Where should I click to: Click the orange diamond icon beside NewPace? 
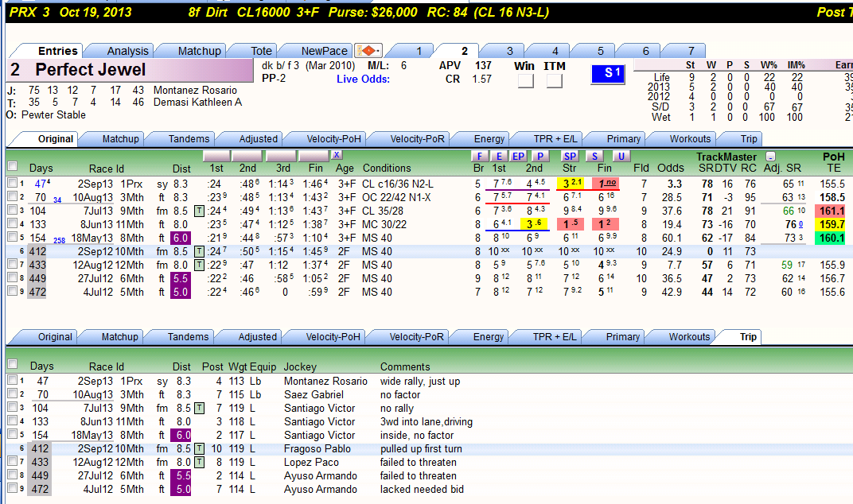tap(368, 51)
